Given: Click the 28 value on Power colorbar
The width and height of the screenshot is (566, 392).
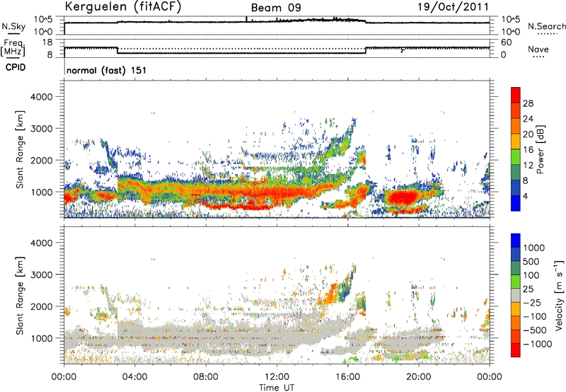Looking at the screenshot, I should 528,103.
